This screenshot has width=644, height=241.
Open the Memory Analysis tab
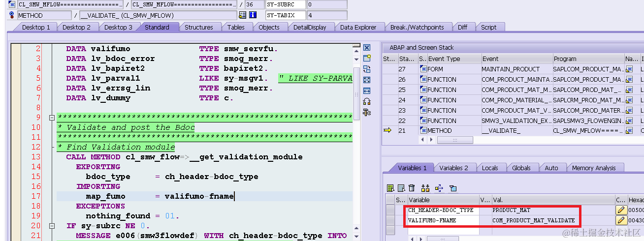[x=594, y=168]
